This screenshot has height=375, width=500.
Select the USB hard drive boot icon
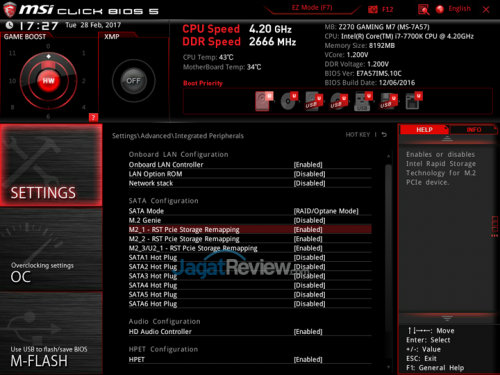314,102
